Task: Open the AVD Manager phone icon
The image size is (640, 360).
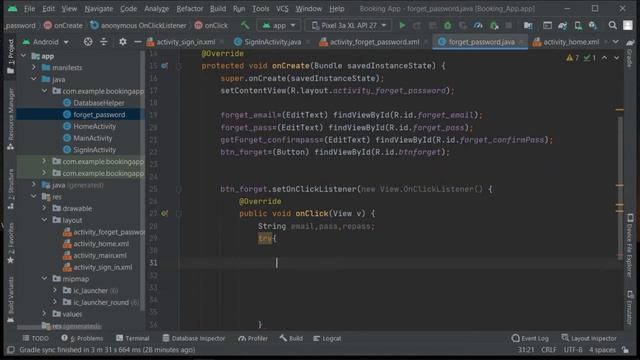Action: click(578, 25)
